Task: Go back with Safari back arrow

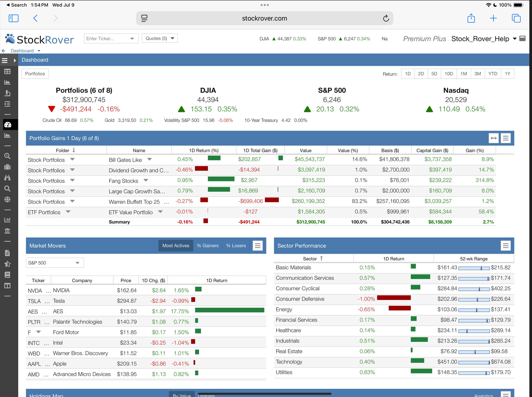Action: click(35, 18)
